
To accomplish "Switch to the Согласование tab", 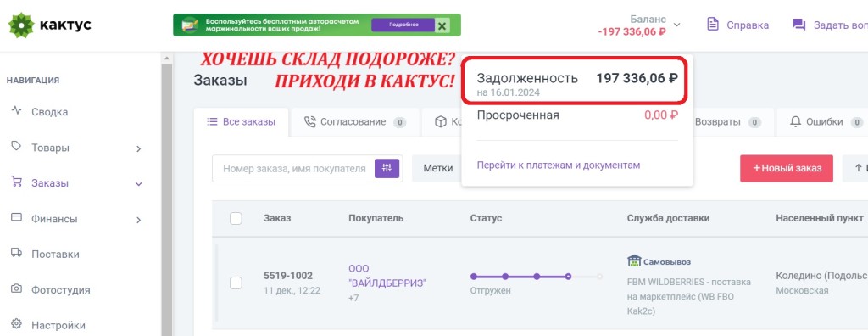I will click(x=355, y=122).
